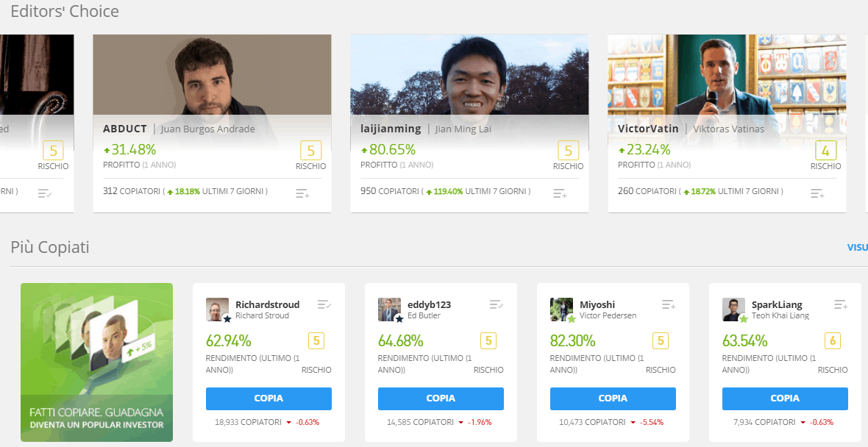Click 260 COPIATORI text on VictorVatin card

pos(647,191)
